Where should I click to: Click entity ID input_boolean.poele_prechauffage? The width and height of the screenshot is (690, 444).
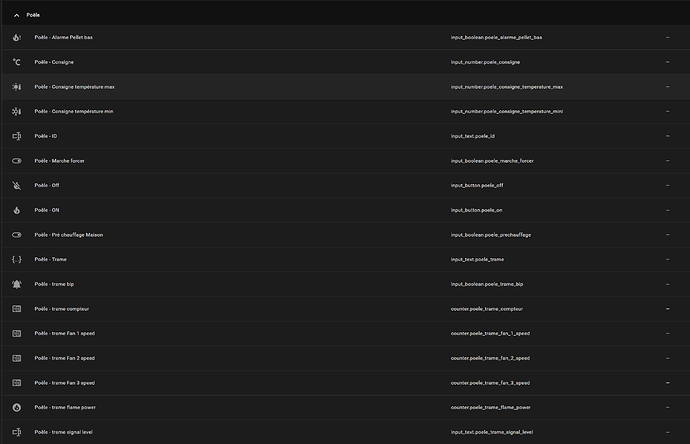coord(491,235)
